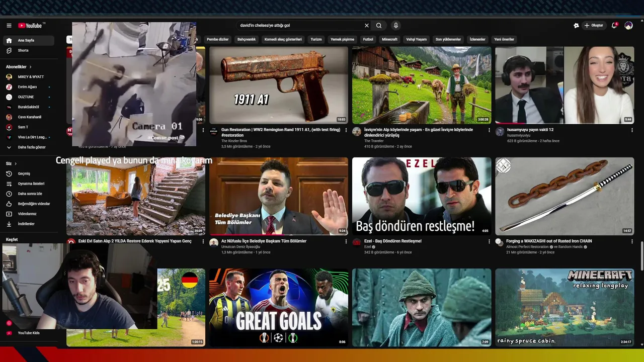644x362 pixels.
Task: Click Umutcan Deniz İlyasoğlu channel avatar
Action: coord(213,243)
